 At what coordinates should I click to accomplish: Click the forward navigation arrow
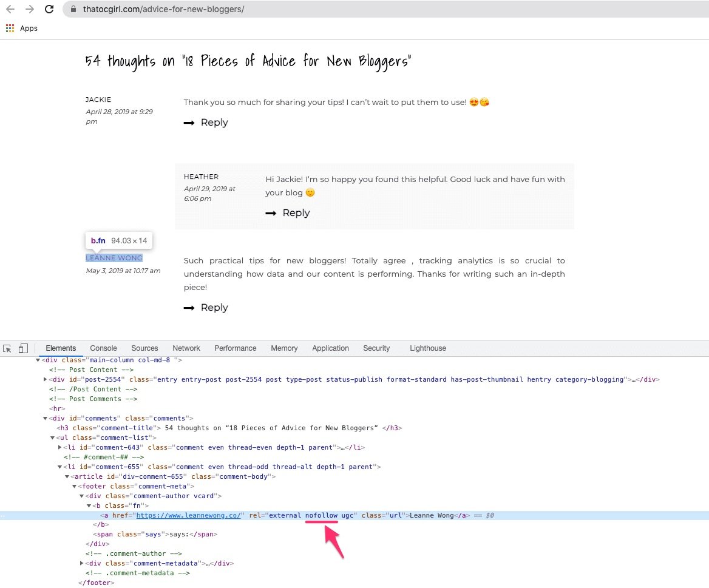coord(29,9)
